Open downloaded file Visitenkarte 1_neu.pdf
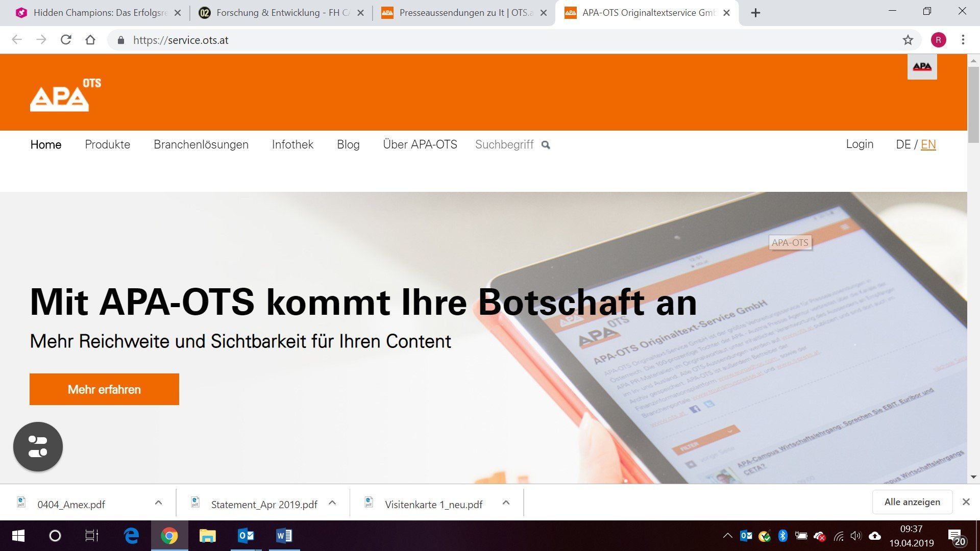 433,504
